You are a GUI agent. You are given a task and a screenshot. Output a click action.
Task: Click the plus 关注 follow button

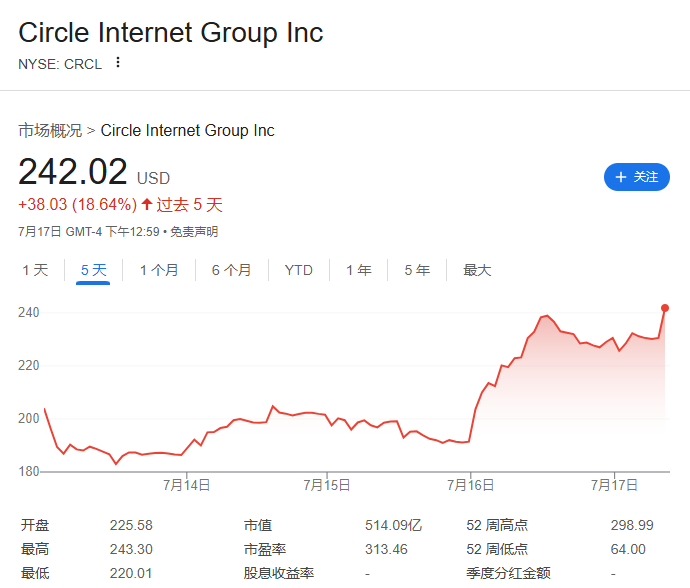coord(637,177)
